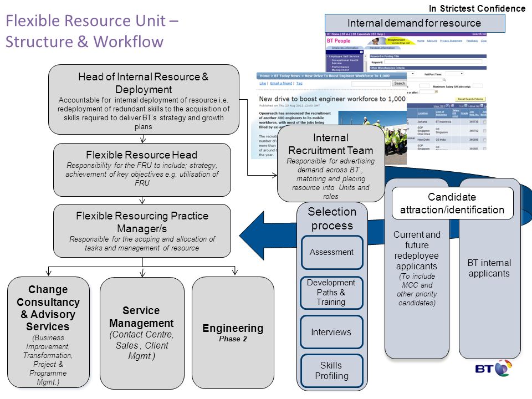Select Flexible Resourcing Practice Manager/s box
The image size is (532, 399).
pos(142,231)
